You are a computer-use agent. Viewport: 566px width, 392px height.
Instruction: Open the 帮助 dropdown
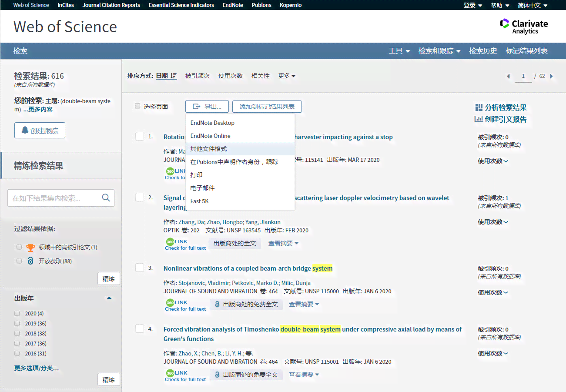coord(500,5)
